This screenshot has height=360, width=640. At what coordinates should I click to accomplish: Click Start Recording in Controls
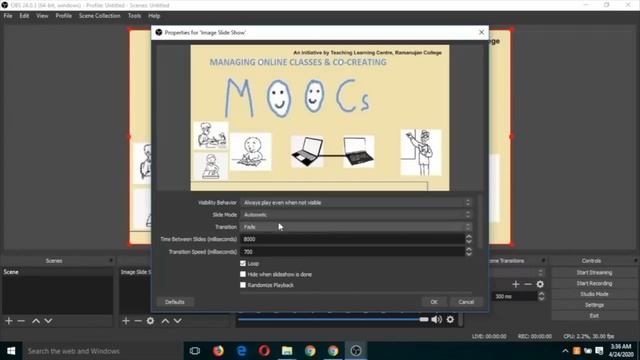coord(594,283)
